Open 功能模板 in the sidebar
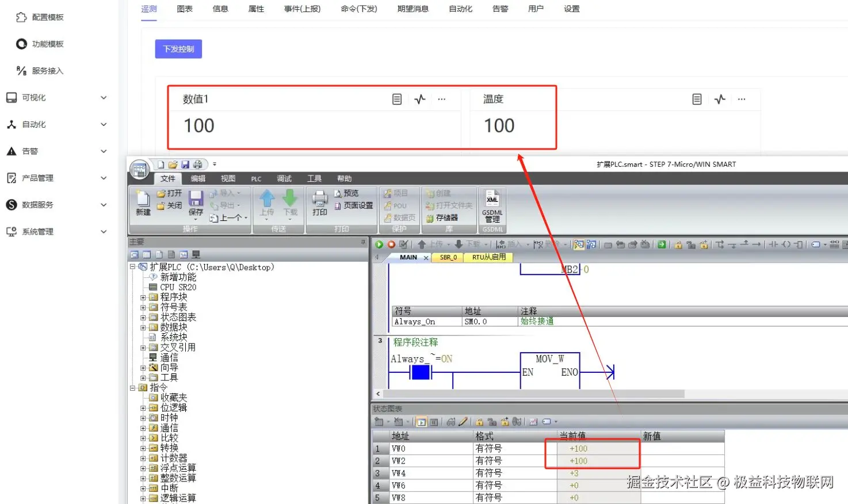Screen dimensions: 848x504 pyautogui.click(x=40, y=44)
